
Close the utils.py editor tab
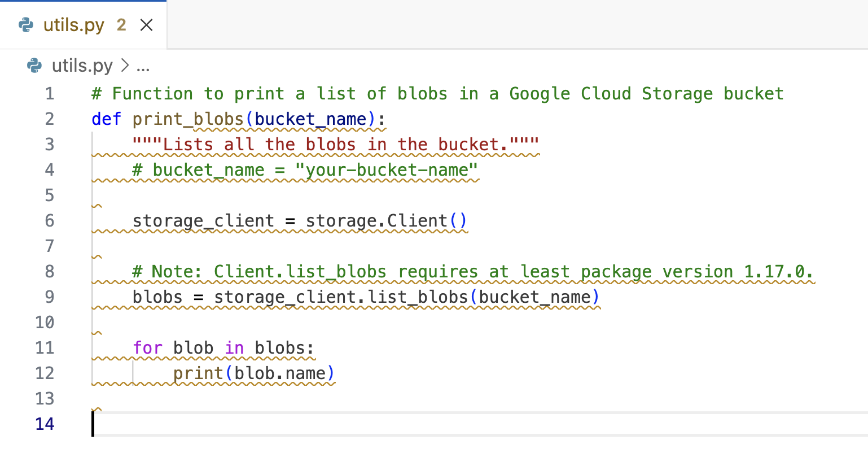click(146, 25)
